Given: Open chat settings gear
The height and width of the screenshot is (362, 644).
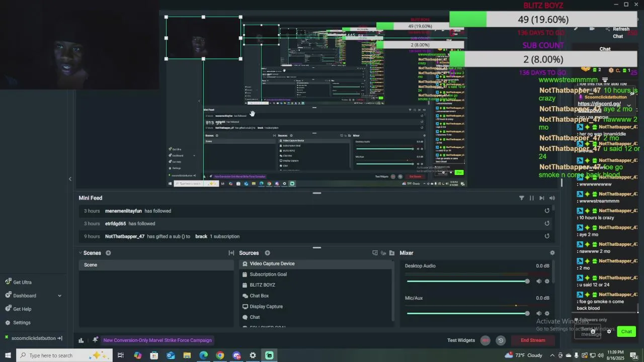Looking at the screenshot, I should pyautogui.click(x=609, y=331).
